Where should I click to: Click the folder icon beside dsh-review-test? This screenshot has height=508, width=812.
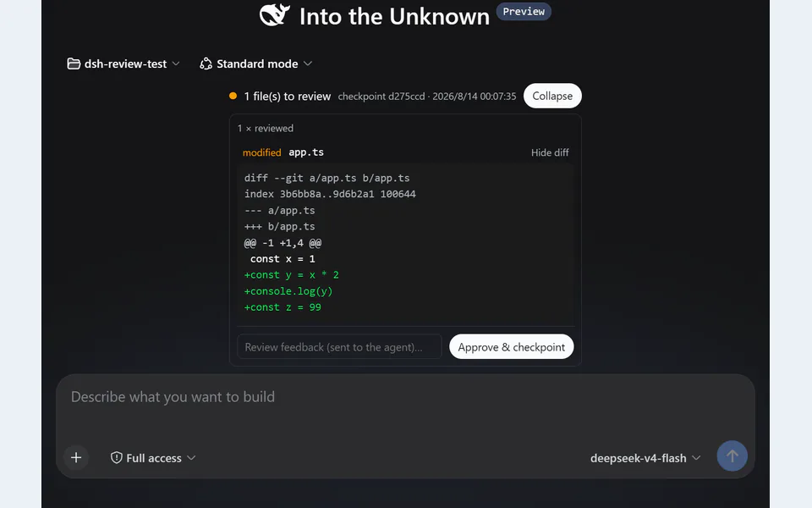click(x=74, y=63)
